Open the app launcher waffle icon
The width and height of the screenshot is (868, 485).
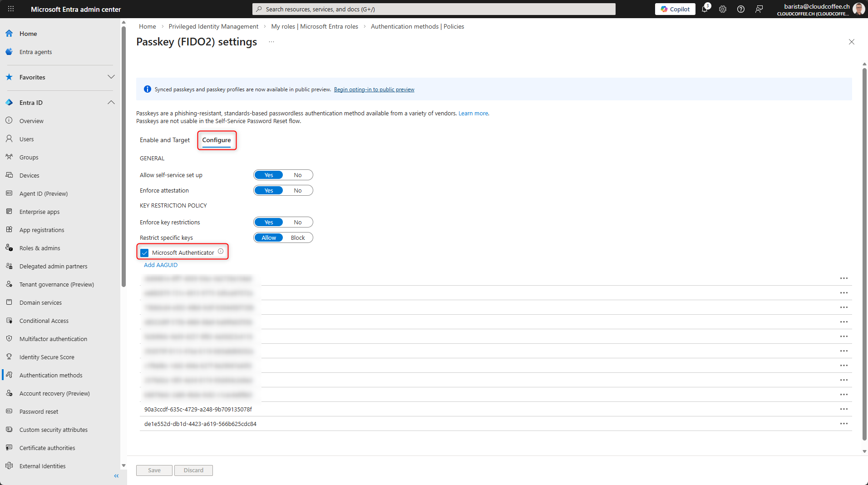[x=11, y=9]
